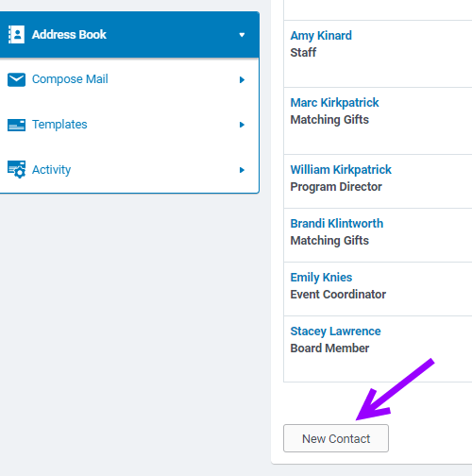Image resolution: width=472 pixels, height=476 pixels.
Task: Expand the Activity submenu arrow
Action: tap(242, 170)
